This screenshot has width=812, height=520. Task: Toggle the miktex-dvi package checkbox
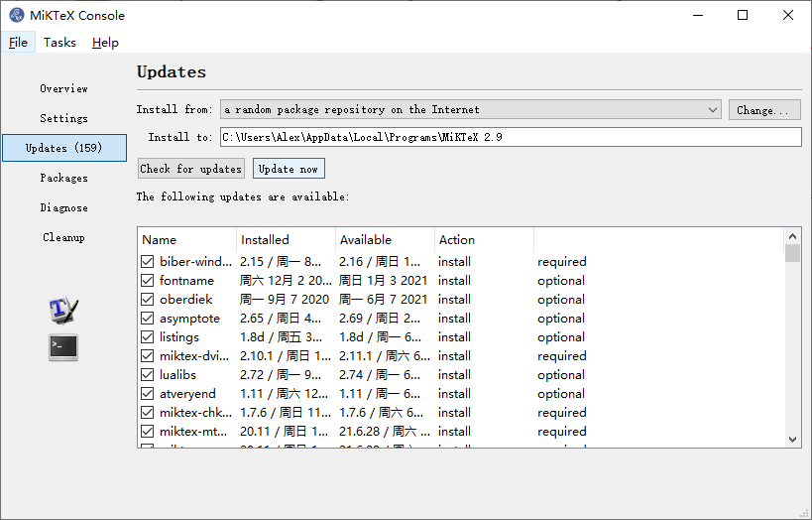pyautogui.click(x=147, y=356)
